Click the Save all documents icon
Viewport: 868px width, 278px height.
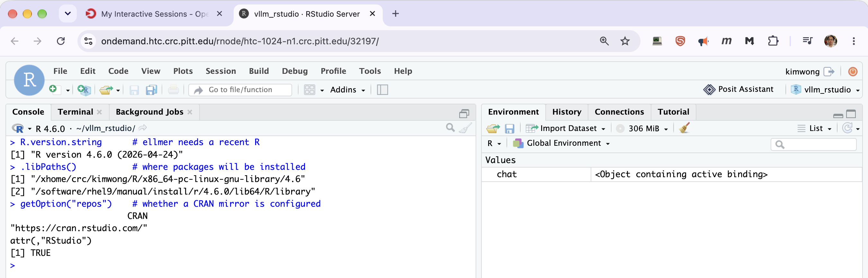[x=151, y=90]
